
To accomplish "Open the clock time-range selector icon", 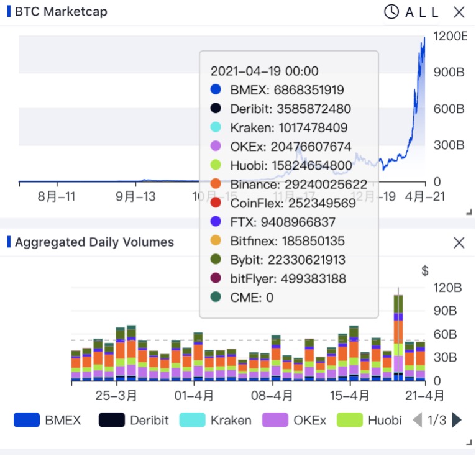I will [x=391, y=12].
